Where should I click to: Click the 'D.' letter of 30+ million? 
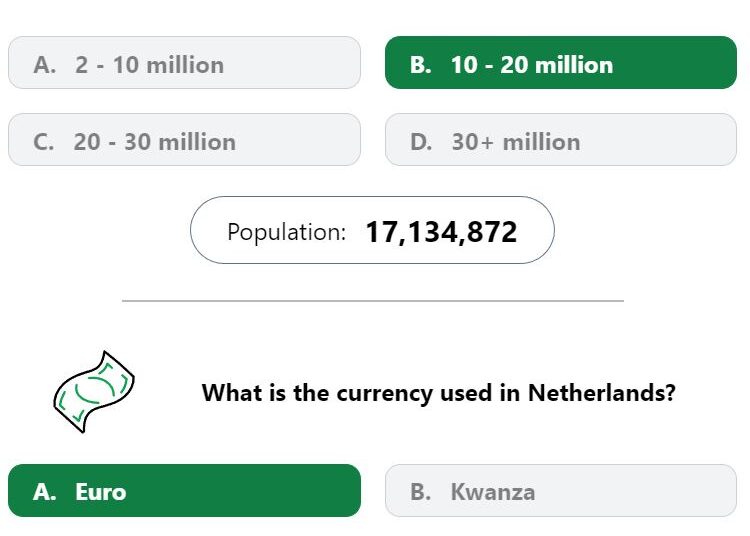pos(421,142)
